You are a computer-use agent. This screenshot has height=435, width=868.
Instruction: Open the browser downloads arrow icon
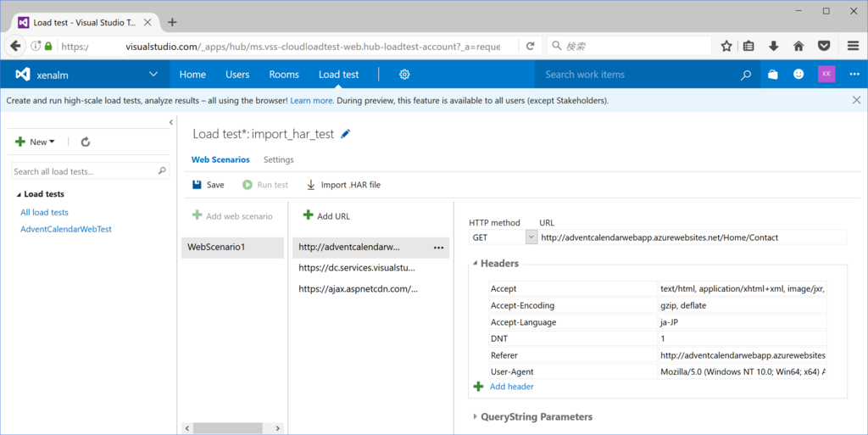(774, 46)
